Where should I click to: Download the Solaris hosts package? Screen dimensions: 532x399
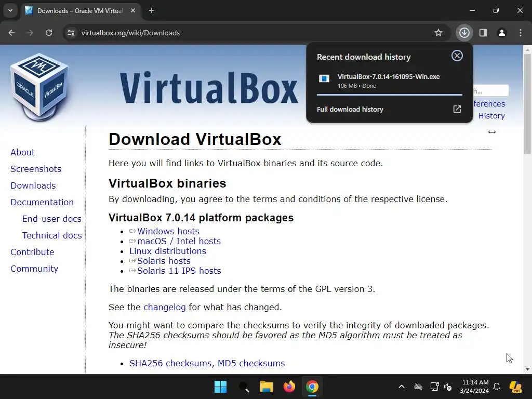(x=164, y=261)
